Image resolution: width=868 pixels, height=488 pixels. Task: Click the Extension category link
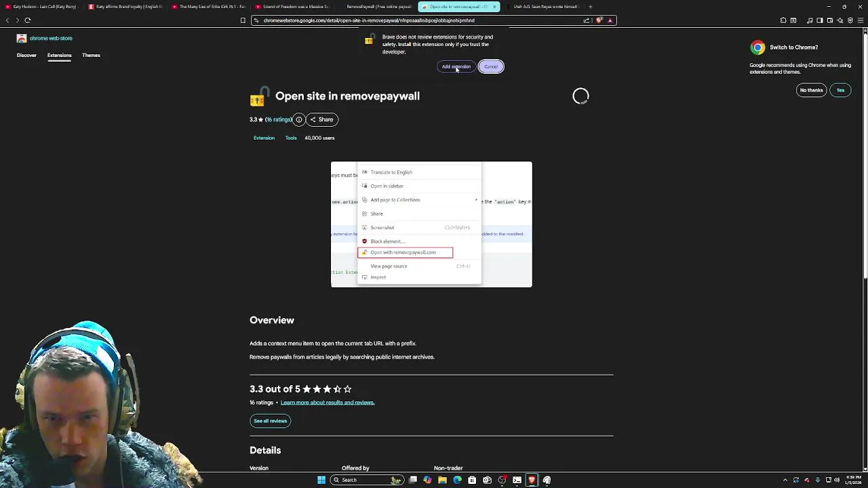coord(264,138)
